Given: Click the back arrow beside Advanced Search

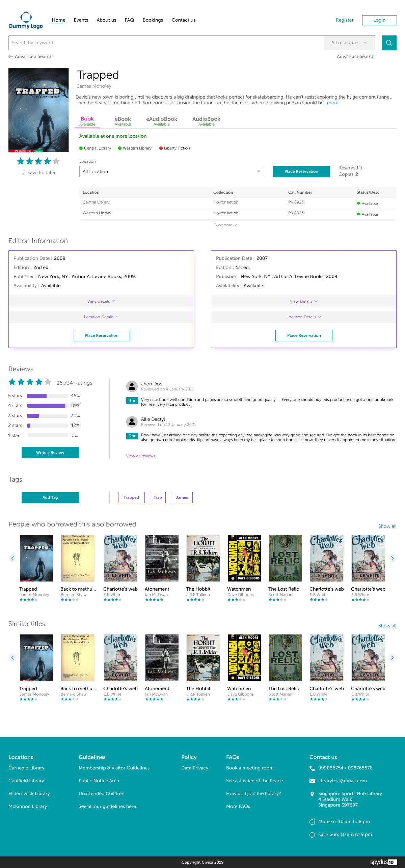Looking at the screenshot, I should 11,57.
